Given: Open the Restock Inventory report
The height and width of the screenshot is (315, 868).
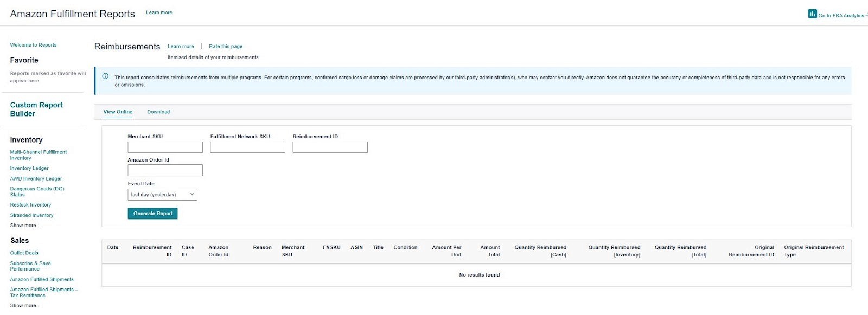Looking at the screenshot, I should coord(30,205).
